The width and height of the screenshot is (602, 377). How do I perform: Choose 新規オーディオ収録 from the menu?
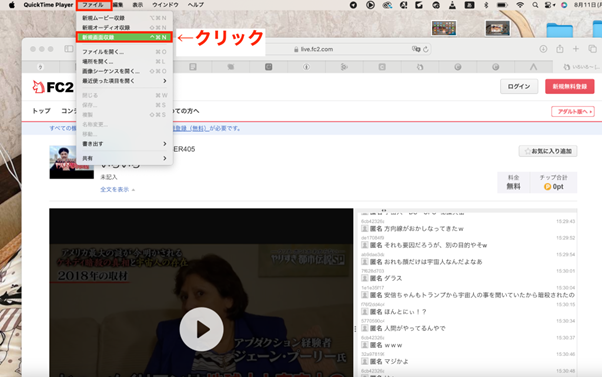[x=124, y=27]
